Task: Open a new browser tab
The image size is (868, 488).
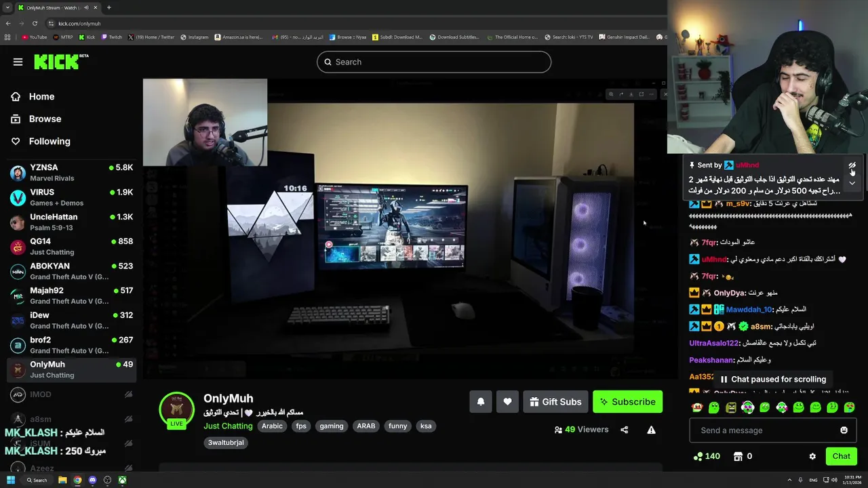Action: 108,7
